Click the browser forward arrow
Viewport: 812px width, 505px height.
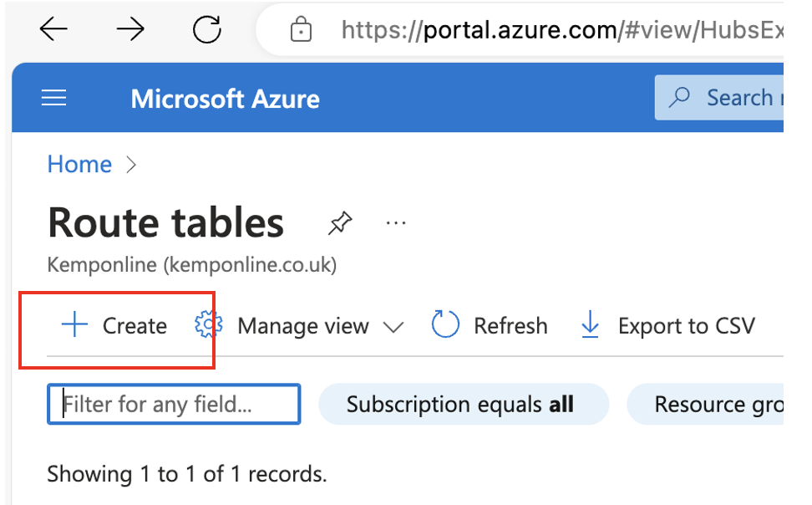point(130,31)
